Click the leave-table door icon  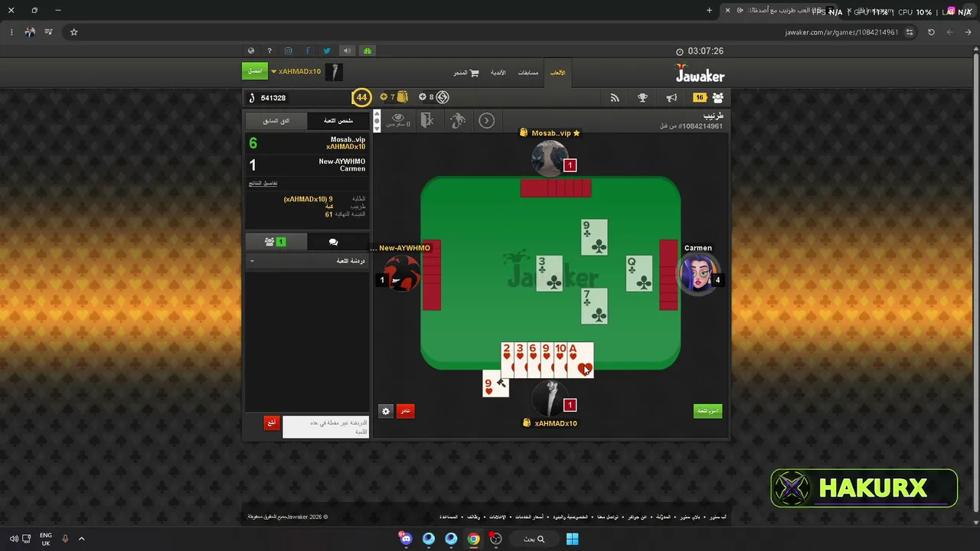427,120
